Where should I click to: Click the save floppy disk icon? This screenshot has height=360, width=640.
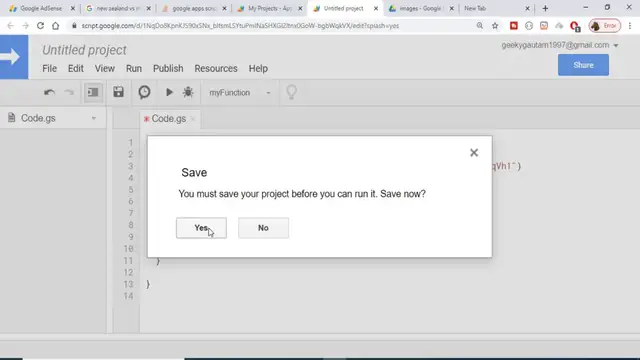118,92
